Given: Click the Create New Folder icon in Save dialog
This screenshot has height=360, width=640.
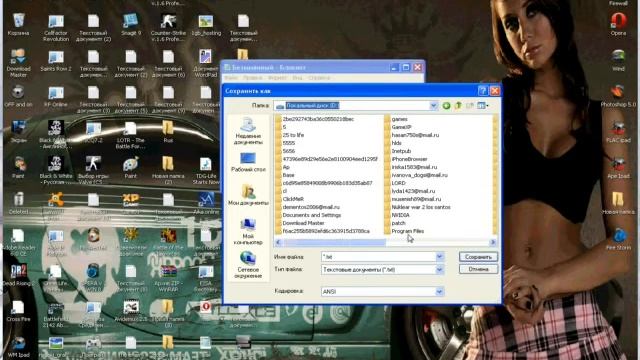Looking at the screenshot, I should tap(470, 106).
